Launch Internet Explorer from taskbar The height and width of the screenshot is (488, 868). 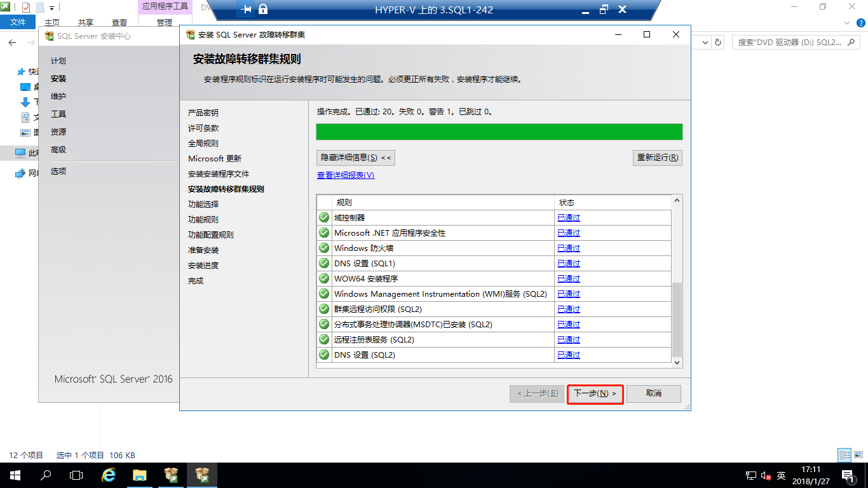click(109, 475)
